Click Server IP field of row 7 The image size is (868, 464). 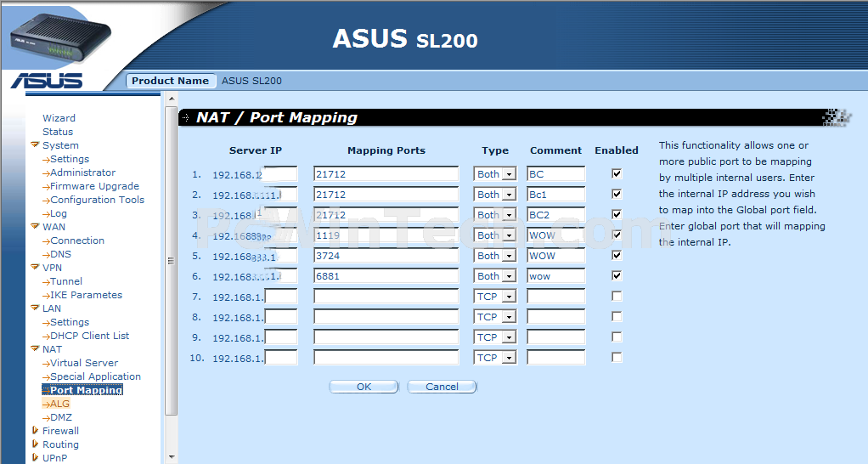point(281,297)
